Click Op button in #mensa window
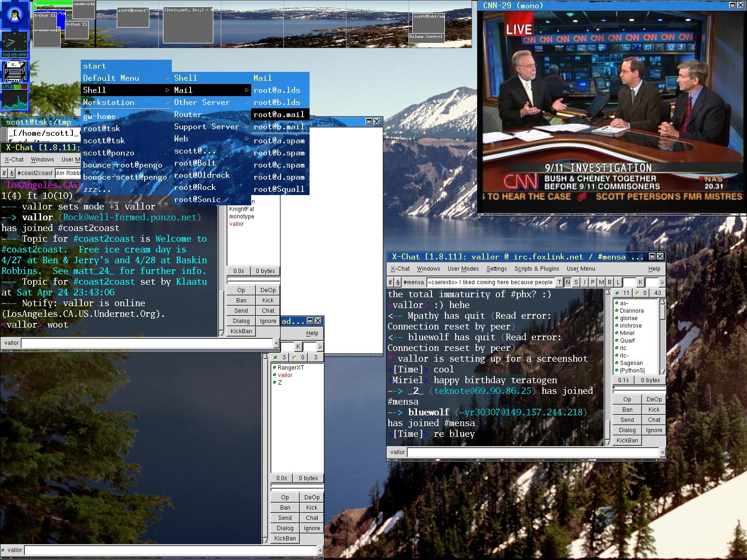Screen dimensions: 747x560 tap(627, 399)
